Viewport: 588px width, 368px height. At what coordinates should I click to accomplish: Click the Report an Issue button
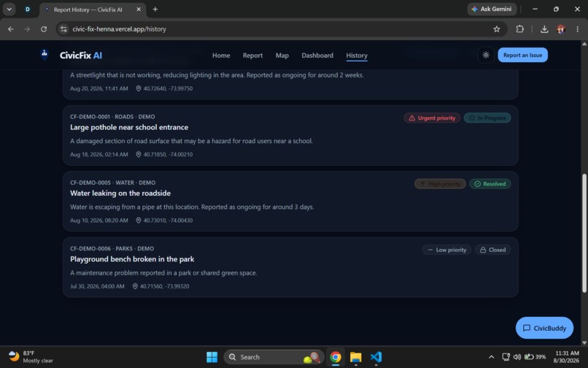(522, 55)
